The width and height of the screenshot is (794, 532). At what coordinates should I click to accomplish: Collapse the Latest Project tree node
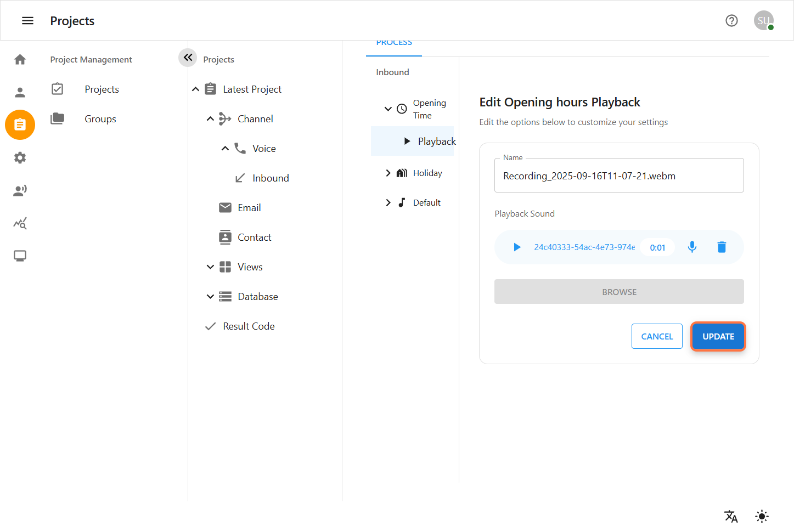[195, 89]
